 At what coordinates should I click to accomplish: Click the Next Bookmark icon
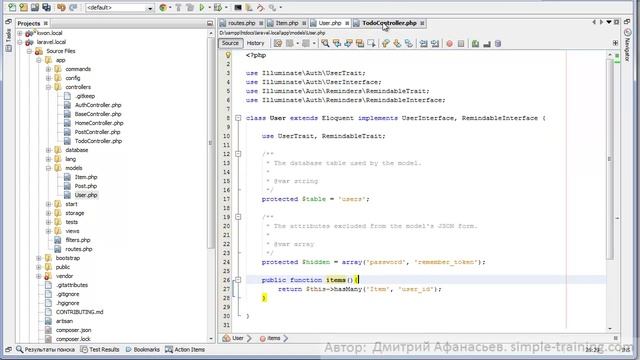397,43
